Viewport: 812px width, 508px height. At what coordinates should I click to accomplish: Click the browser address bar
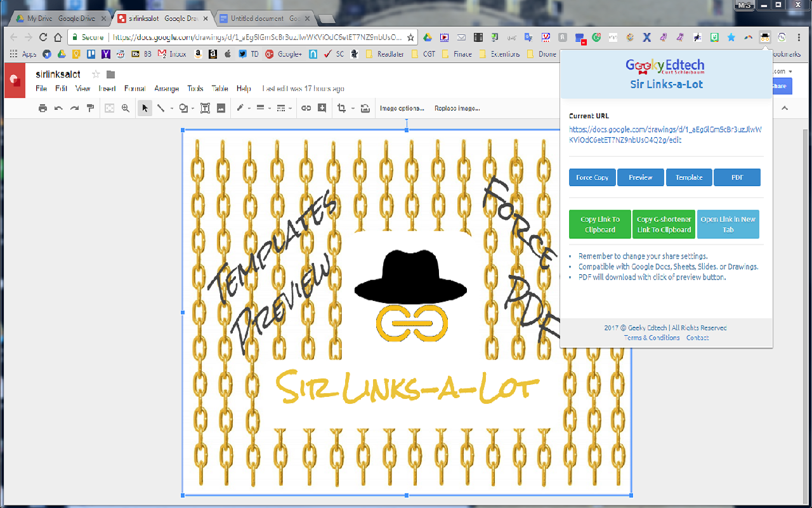254,37
